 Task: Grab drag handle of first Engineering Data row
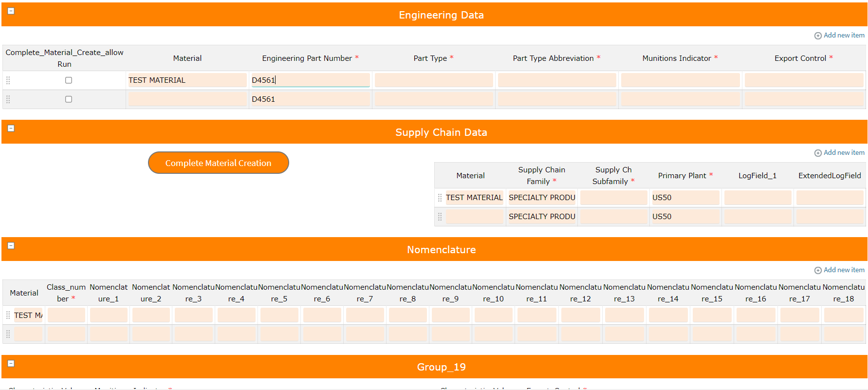(8, 80)
